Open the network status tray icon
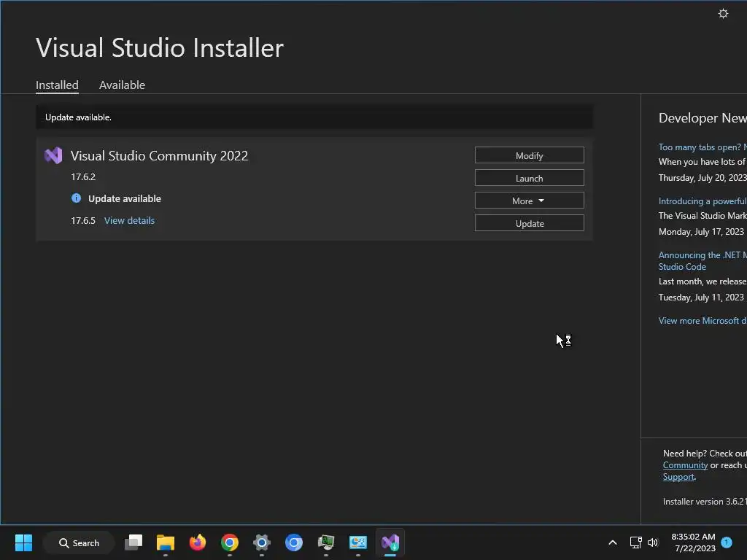The height and width of the screenshot is (560, 747). 635,542
